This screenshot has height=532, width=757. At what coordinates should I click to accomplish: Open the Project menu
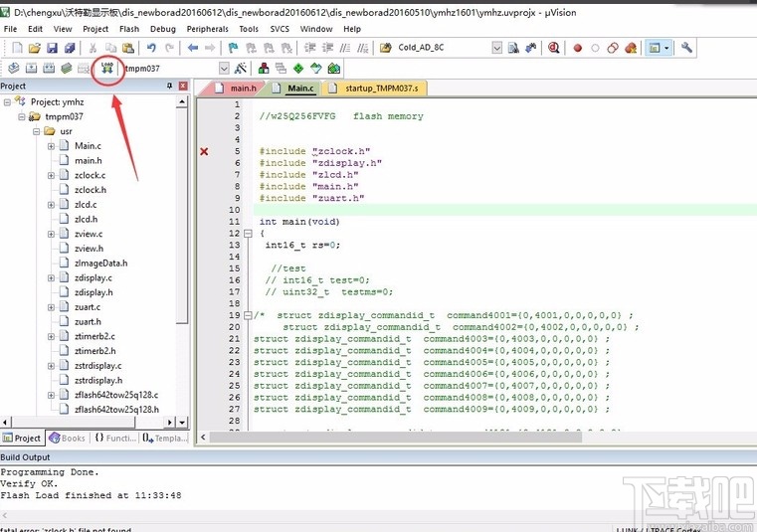(95, 29)
